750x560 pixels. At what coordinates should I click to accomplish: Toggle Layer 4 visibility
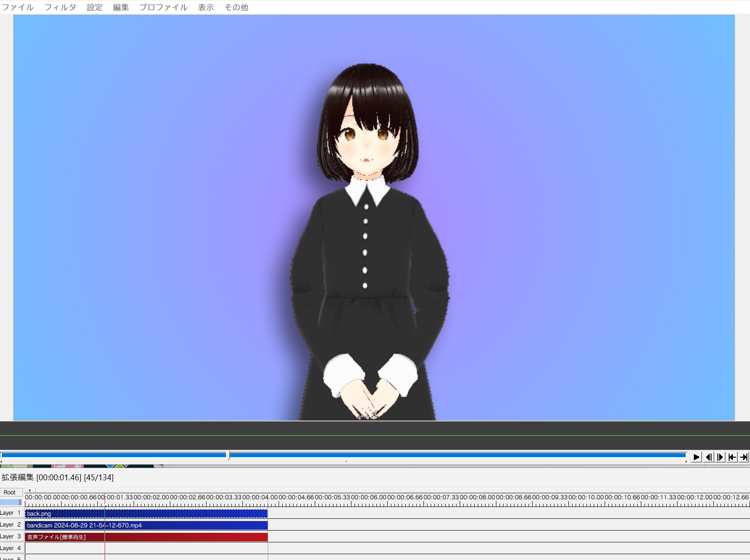11,548
